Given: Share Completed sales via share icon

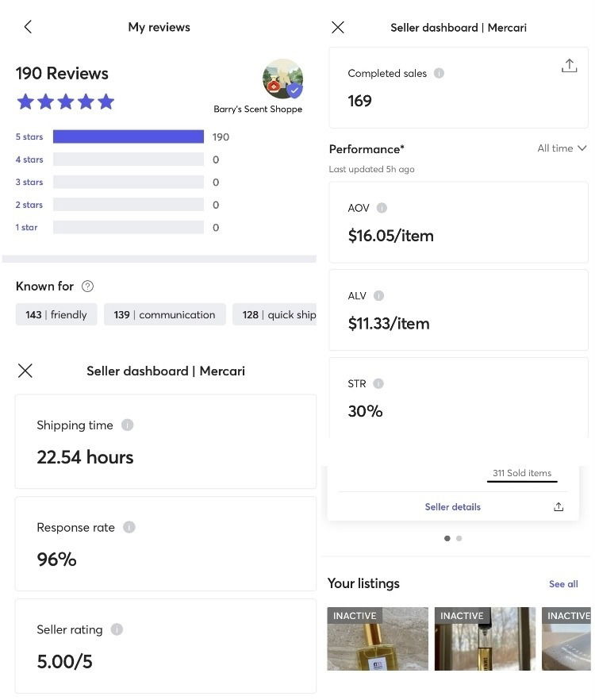Looking at the screenshot, I should pos(569,67).
